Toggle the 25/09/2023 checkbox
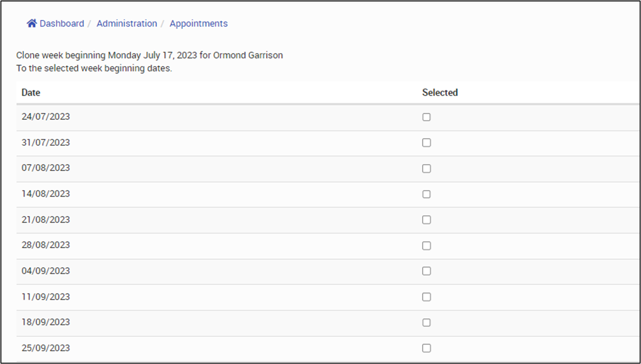This screenshot has width=641, height=364. point(426,348)
